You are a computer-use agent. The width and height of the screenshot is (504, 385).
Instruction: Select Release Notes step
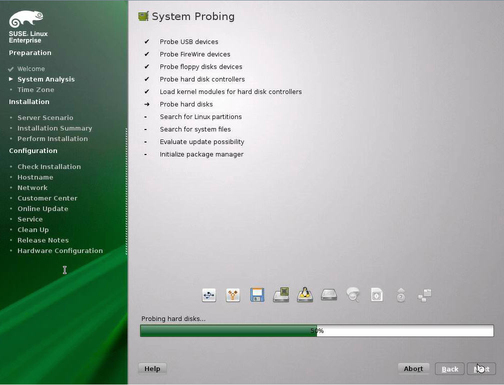click(43, 240)
